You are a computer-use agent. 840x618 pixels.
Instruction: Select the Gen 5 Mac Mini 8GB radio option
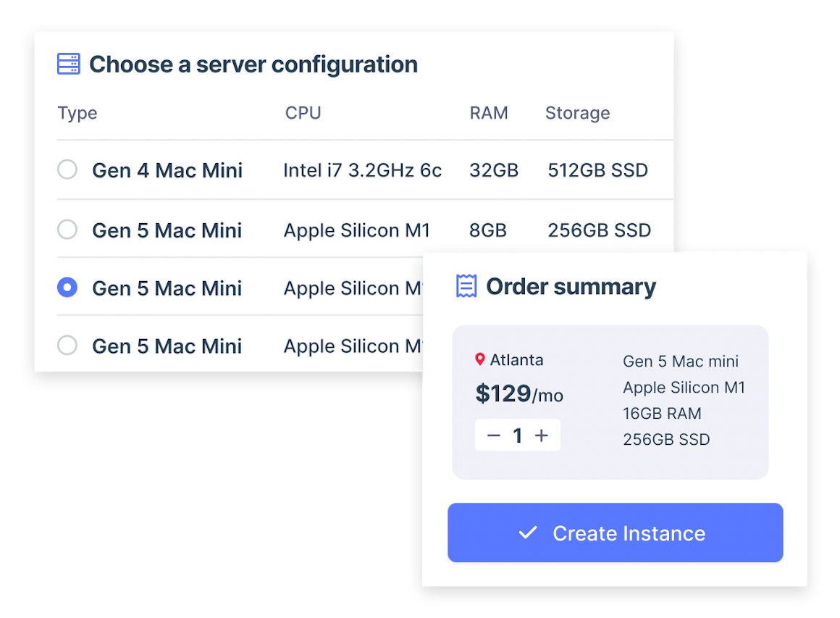coord(67,230)
